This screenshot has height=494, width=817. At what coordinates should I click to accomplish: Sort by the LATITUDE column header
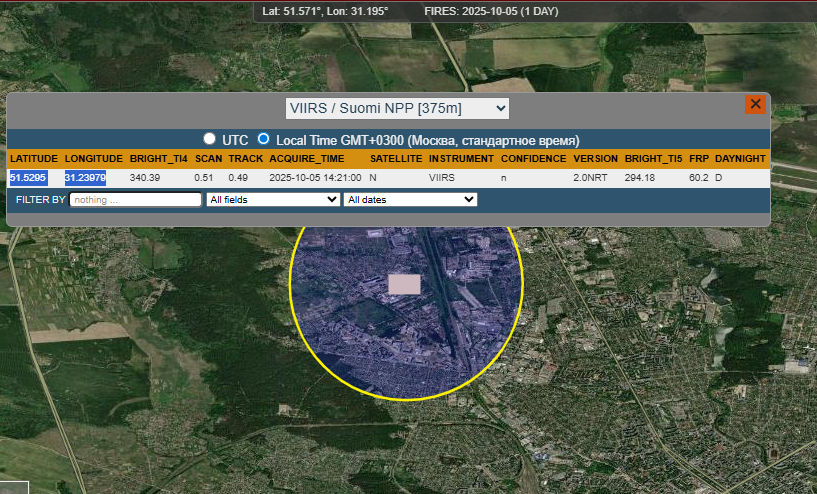click(x=34, y=159)
